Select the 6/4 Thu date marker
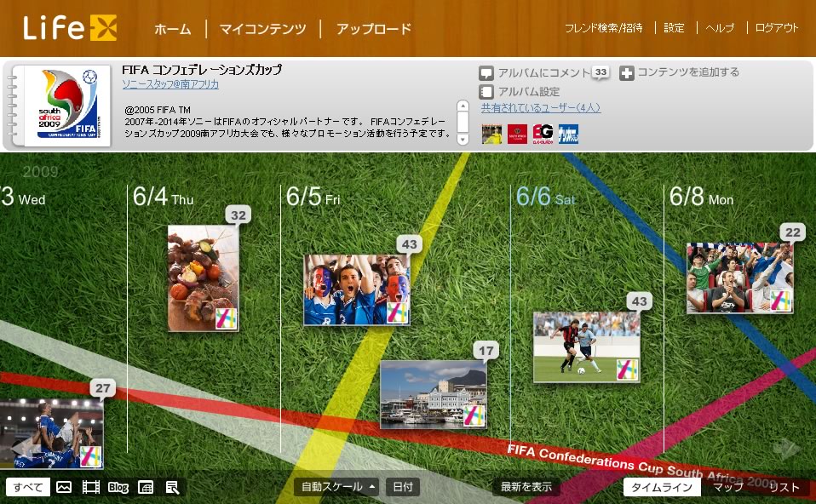Screen dimensions: 816x504 tap(163, 198)
